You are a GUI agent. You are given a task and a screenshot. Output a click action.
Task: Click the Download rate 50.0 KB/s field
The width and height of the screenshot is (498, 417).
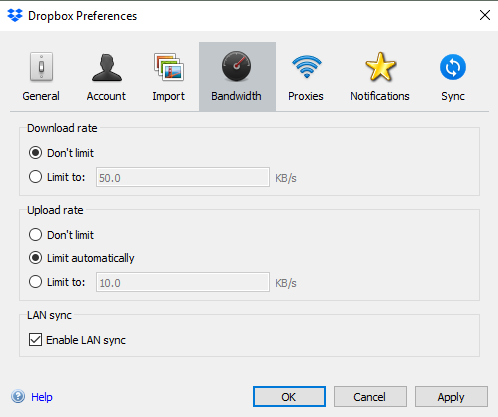183,177
